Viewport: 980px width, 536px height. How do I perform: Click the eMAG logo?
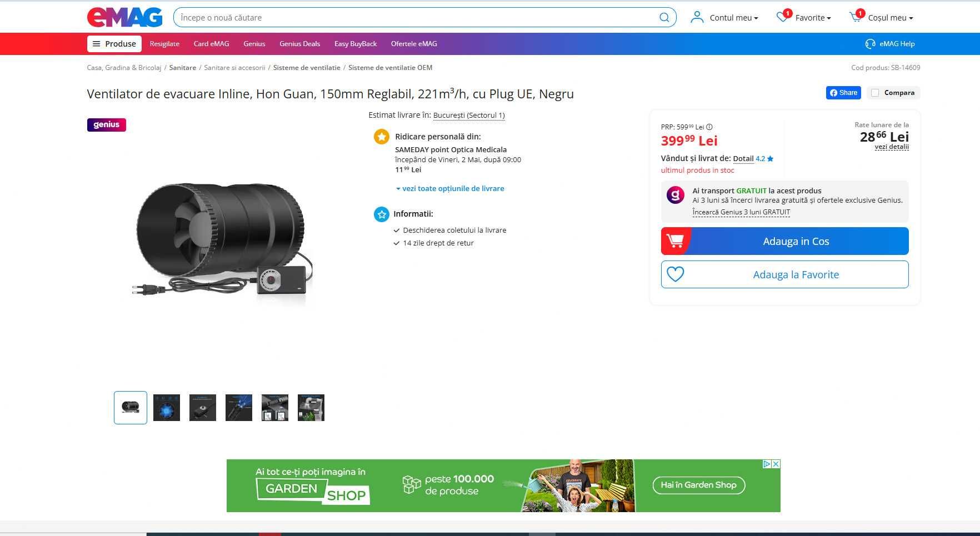125,17
